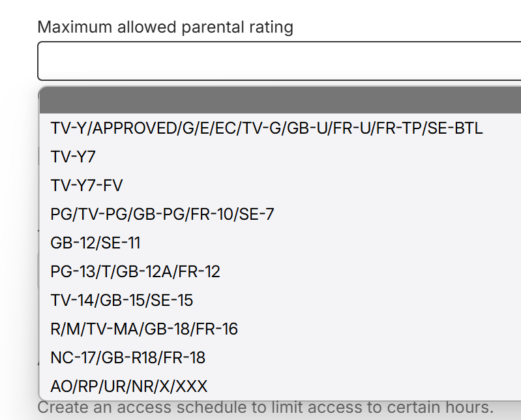This screenshot has width=521, height=420.
Task: Choose PG/TV-PG/GB-PG/FR-10/SE-7 rating
Action: coord(162,215)
